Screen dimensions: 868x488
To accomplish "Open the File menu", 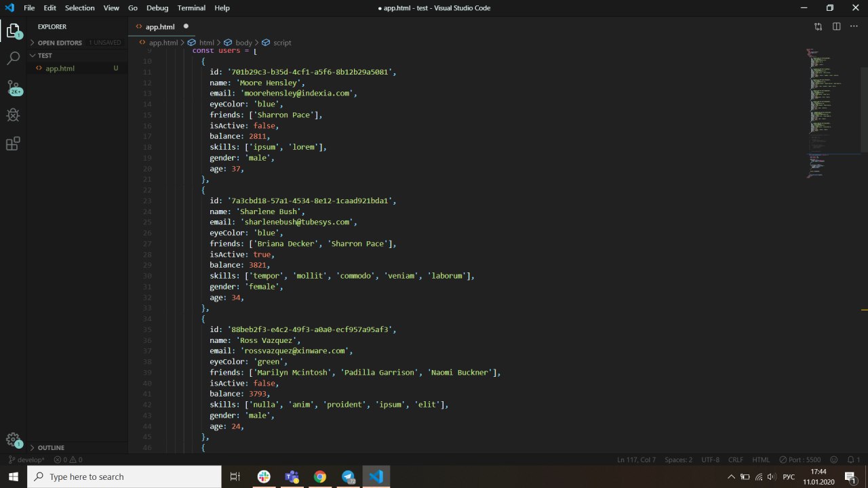I will coord(29,8).
